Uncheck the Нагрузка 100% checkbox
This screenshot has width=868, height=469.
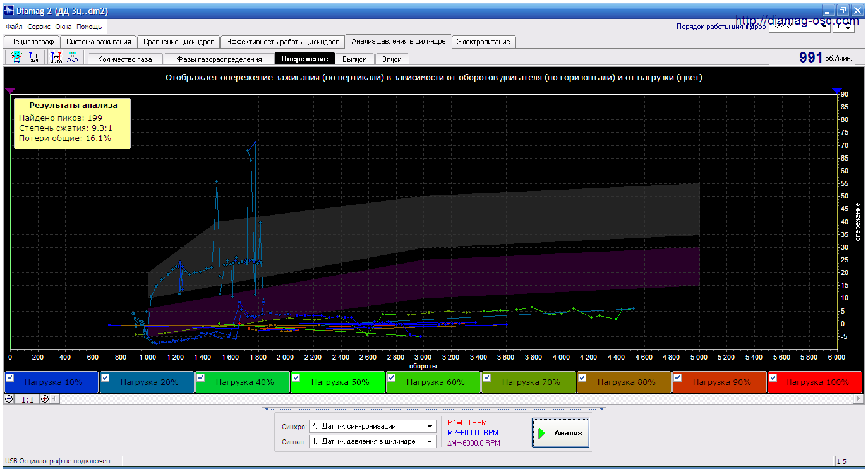[x=773, y=377]
